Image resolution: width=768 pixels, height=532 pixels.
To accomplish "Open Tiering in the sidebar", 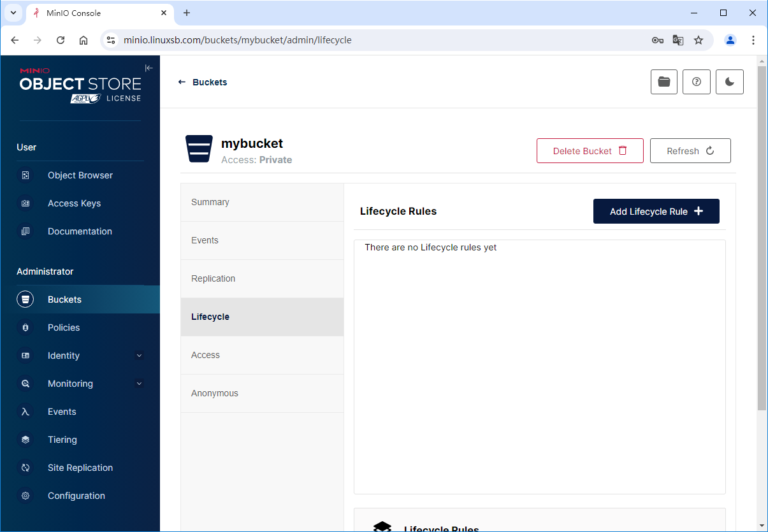I will [x=62, y=440].
